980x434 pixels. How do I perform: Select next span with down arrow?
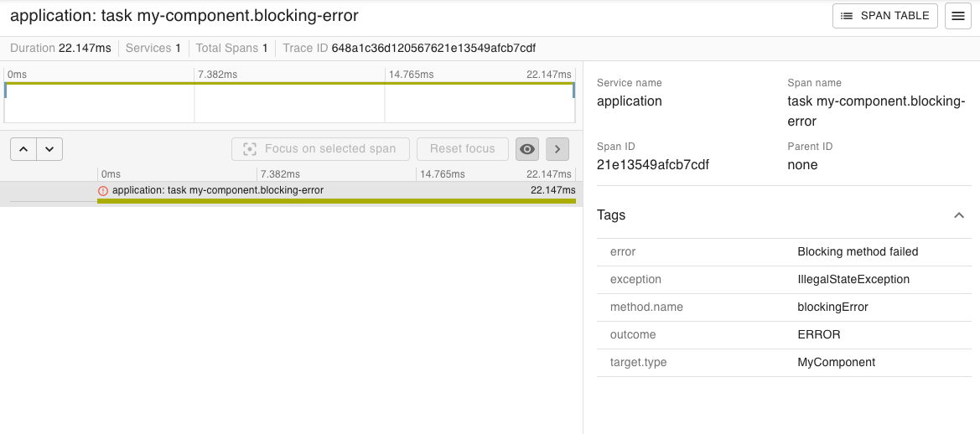coord(50,148)
